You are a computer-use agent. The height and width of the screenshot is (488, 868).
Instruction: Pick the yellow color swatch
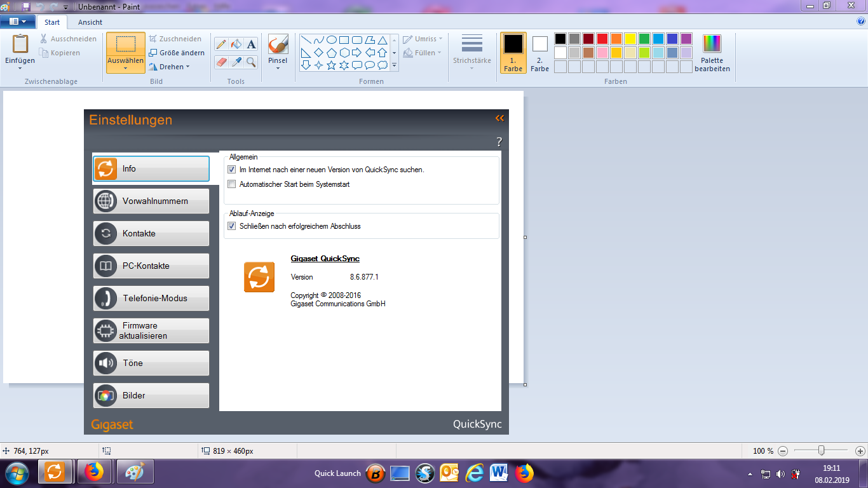click(630, 39)
